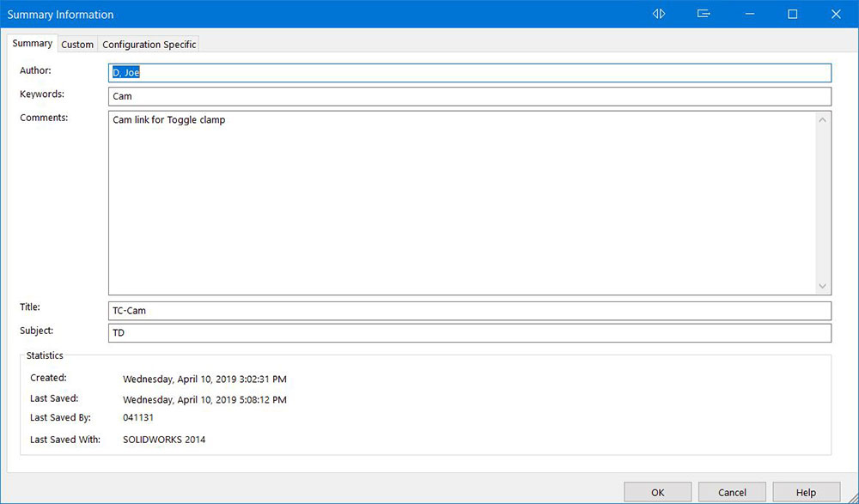
Task: Select the Title field showing TC-Cam
Action: click(470, 311)
